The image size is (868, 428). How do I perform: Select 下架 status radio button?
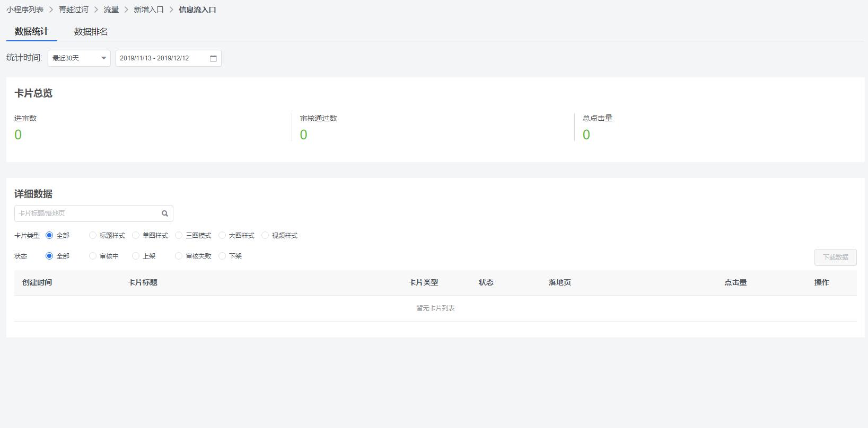click(222, 256)
